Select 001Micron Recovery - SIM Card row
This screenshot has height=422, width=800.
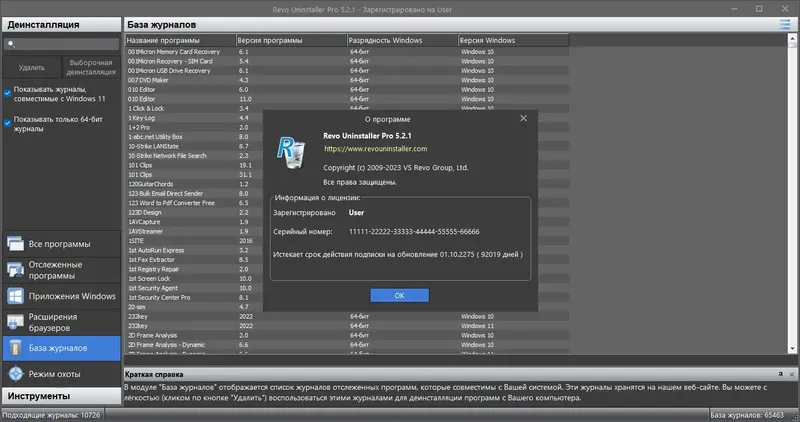point(347,61)
